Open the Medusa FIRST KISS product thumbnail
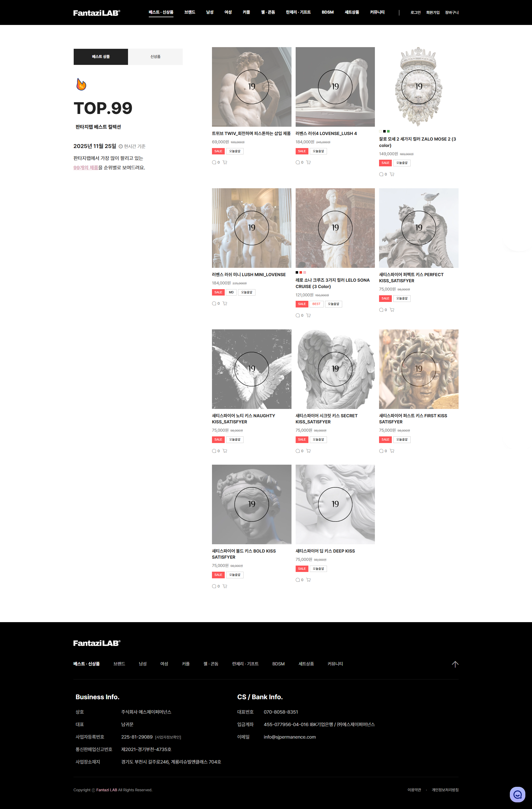 point(418,369)
